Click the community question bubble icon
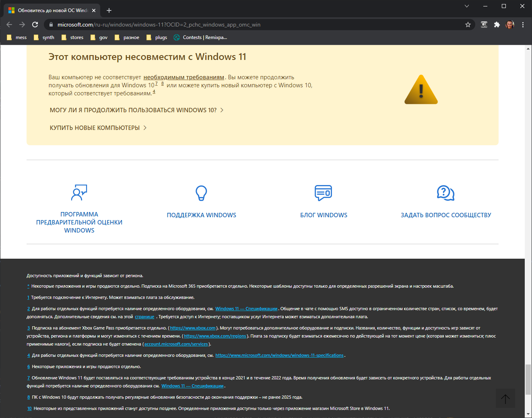The height and width of the screenshot is (418, 532). [446, 193]
